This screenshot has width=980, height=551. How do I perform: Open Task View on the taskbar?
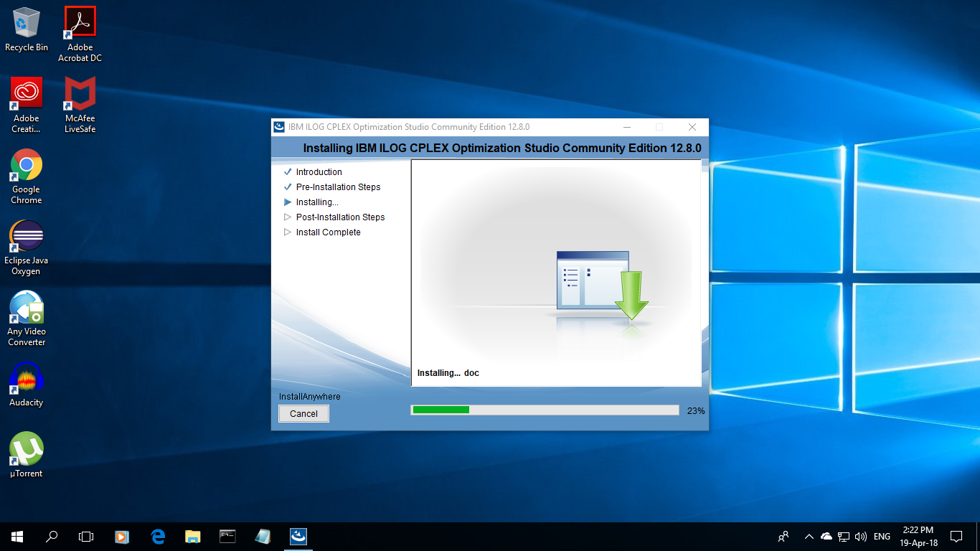tap(86, 536)
